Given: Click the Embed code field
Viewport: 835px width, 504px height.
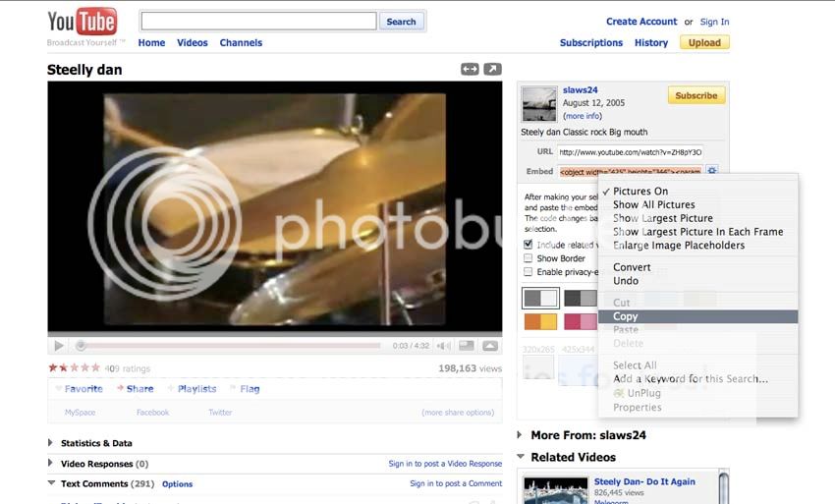Looking at the screenshot, I should (631, 171).
